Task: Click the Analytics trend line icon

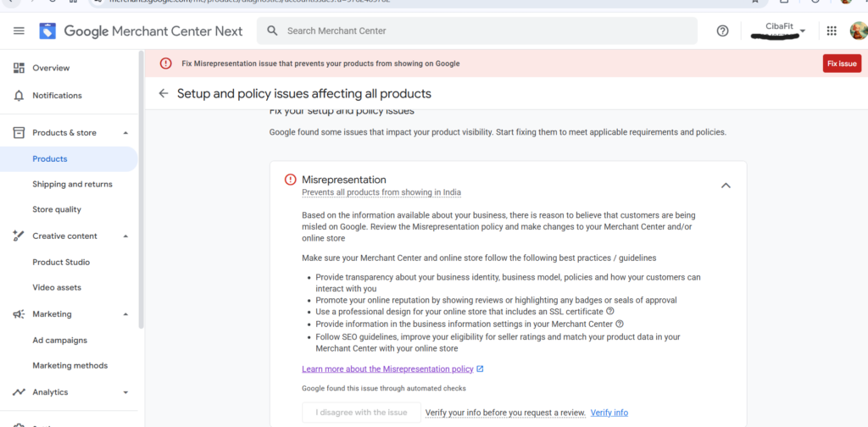Action: click(x=19, y=392)
